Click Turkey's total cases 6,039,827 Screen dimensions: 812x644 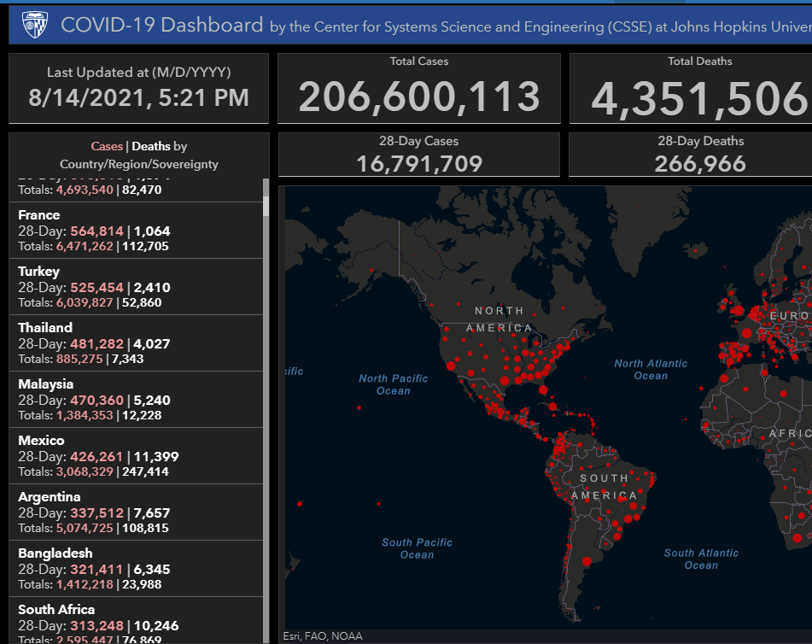click(x=85, y=302)
